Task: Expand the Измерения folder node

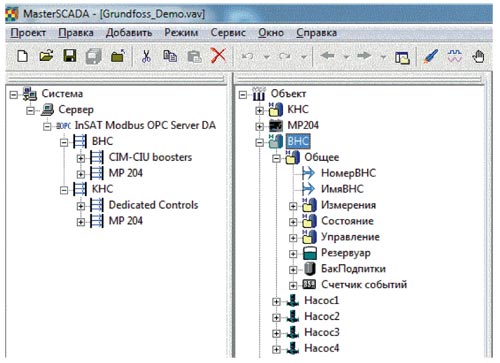Action: (x=293, y=206)
